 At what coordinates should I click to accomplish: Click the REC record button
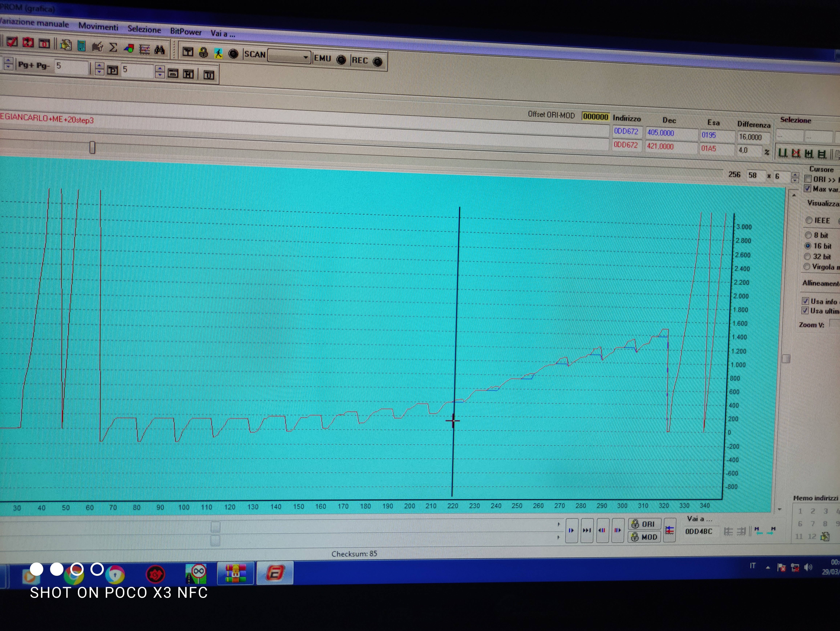click(377, 62)
